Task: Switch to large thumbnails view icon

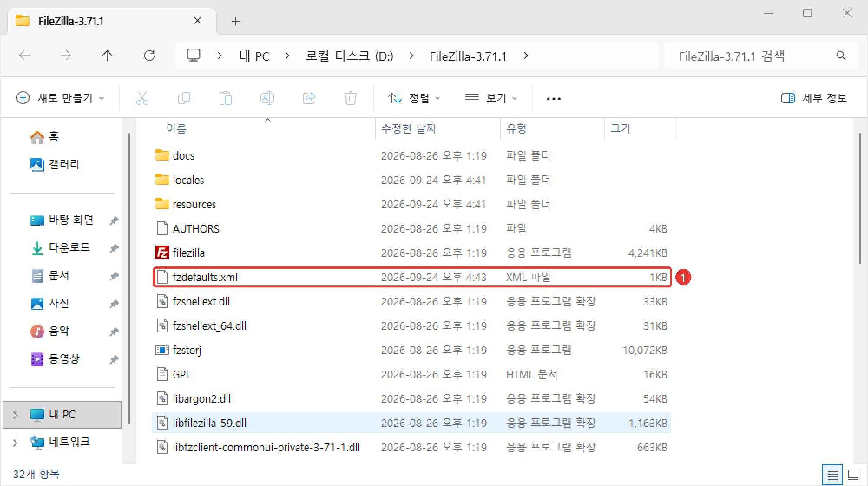Action: (x=853, y=475)
